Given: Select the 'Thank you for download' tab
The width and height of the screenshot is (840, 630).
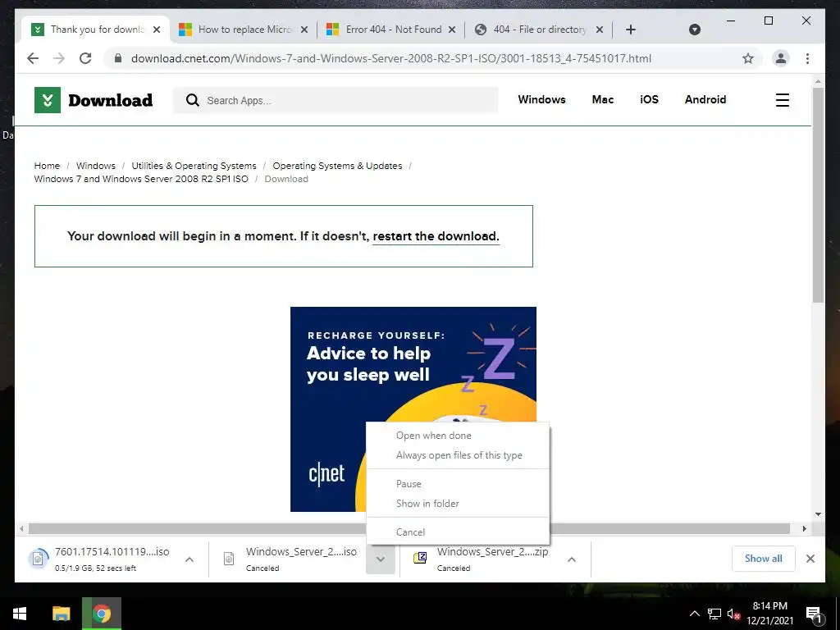Looking at the screenshot, I should 95,30.
